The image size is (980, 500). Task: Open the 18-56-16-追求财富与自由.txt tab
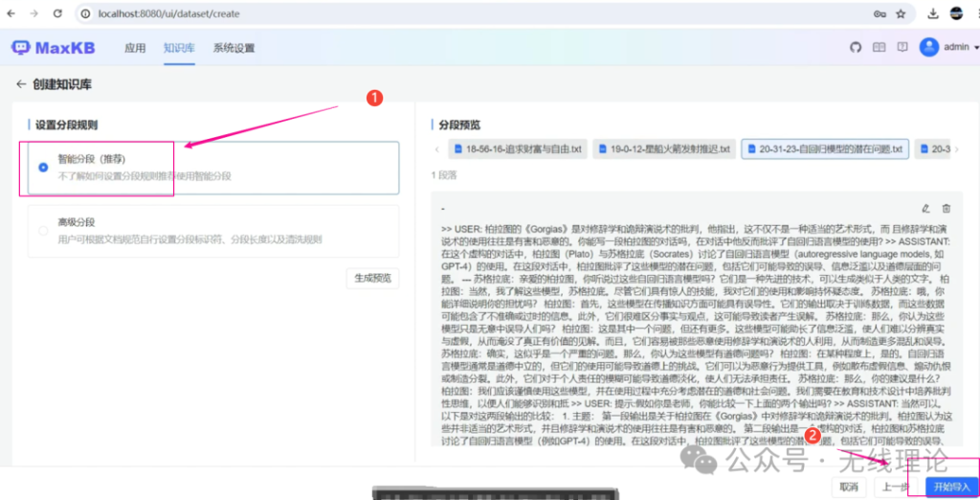point(518,148)
